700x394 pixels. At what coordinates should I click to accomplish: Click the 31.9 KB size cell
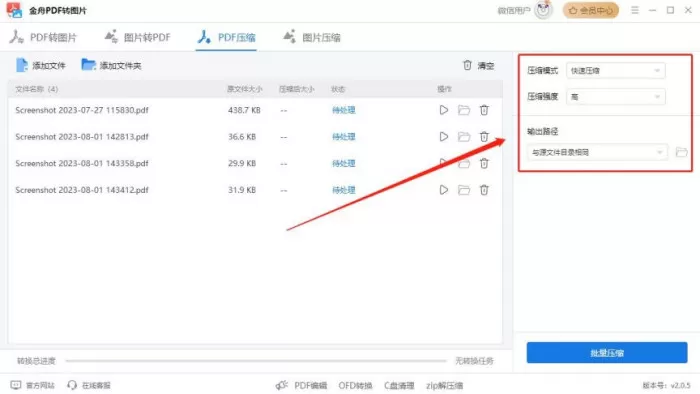[242, 190]
